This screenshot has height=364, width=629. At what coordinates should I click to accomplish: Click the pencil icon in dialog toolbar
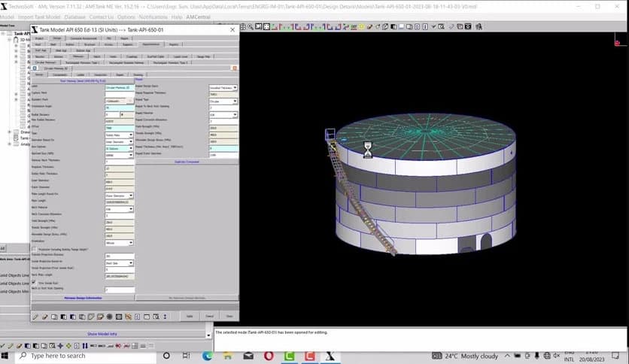[x=35, y=317]
